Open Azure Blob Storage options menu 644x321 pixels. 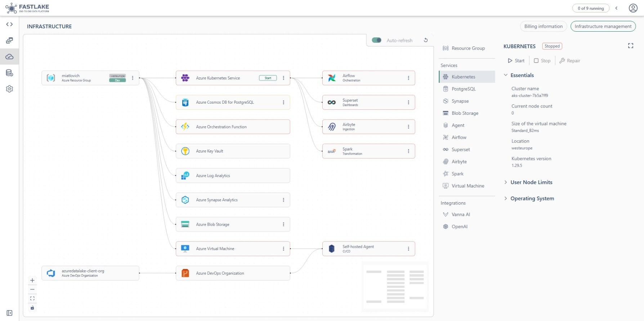[x=283, y=225]
